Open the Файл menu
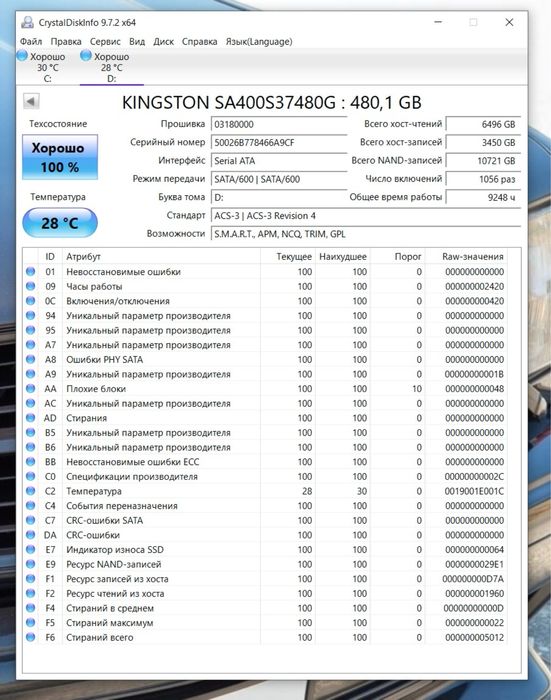Screen dimensions: 551x700 (31, 42)
